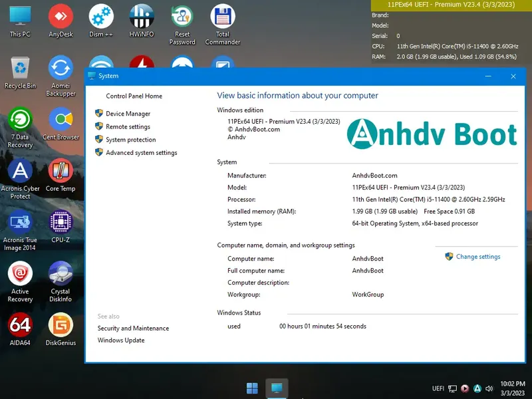The width and height of the screenshot is (532, 399).
Task: Launch HWiNFO
Action: [141, 18]
